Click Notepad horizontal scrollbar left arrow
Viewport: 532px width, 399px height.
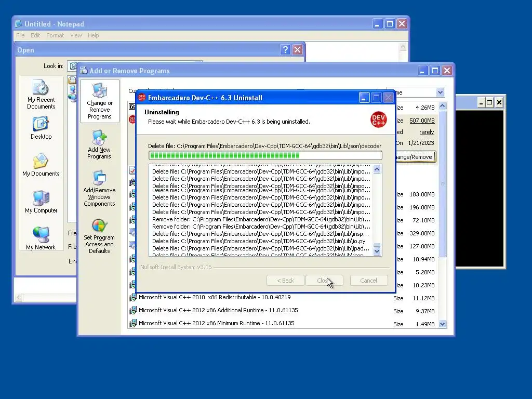(x=19, y=298)
